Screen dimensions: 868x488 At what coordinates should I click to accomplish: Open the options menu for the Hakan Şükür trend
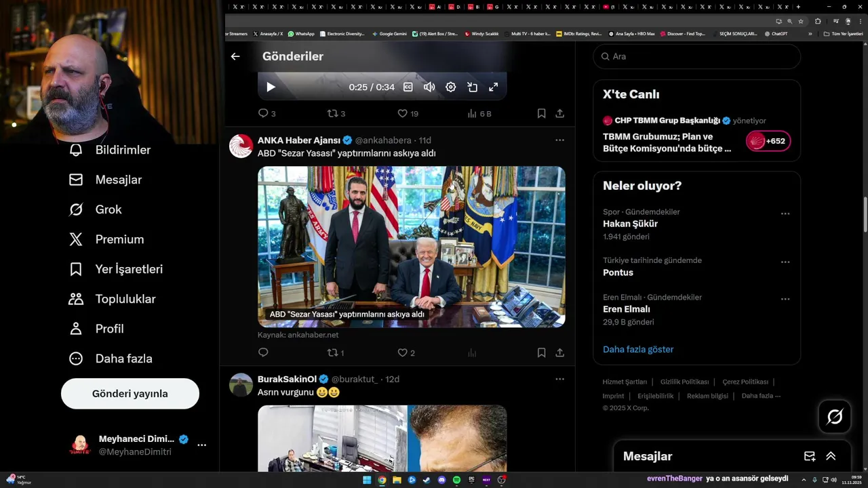[785, 213]
